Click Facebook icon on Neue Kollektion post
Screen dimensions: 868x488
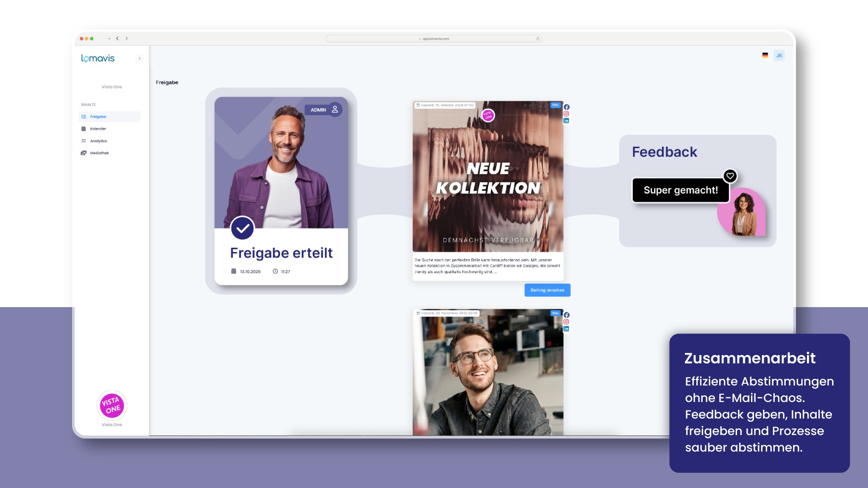point(566,107)
